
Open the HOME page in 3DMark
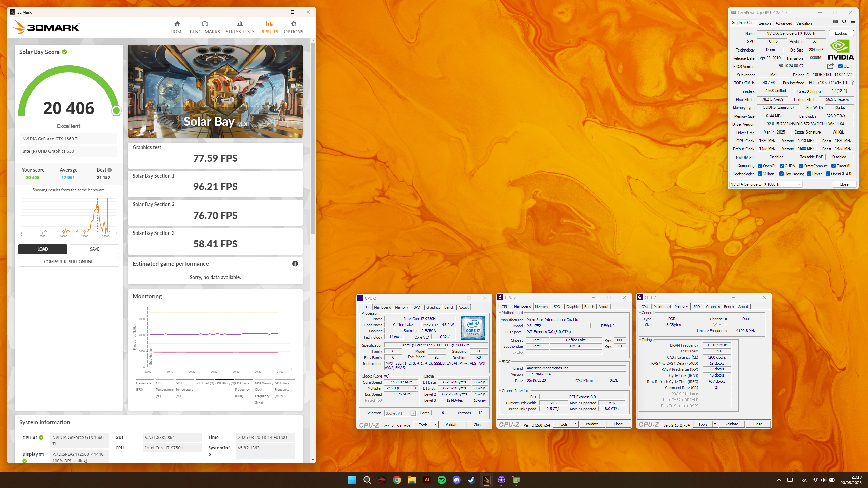[177, 27]
